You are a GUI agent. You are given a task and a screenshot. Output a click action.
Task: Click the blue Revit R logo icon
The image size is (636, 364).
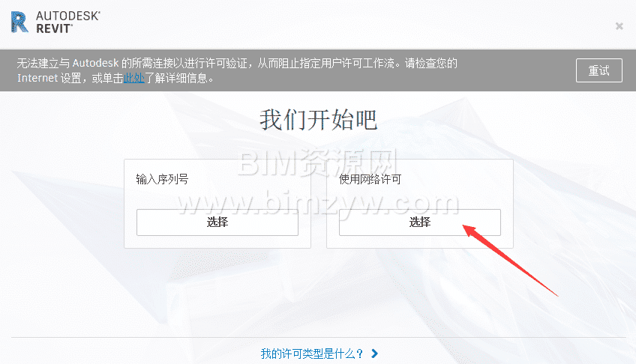pyautogui.click(x=19, y=22)
